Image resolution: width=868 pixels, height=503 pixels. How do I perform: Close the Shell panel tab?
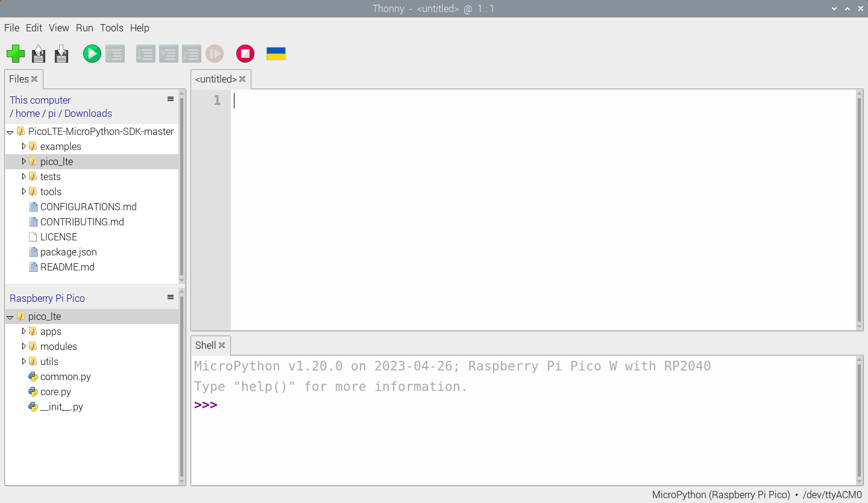(x=222, y=345)
